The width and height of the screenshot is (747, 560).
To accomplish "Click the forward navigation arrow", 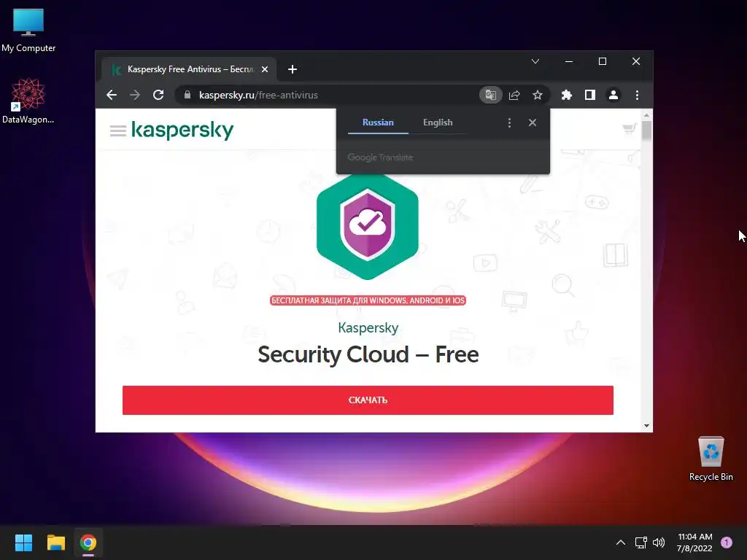I will point(135,95).
